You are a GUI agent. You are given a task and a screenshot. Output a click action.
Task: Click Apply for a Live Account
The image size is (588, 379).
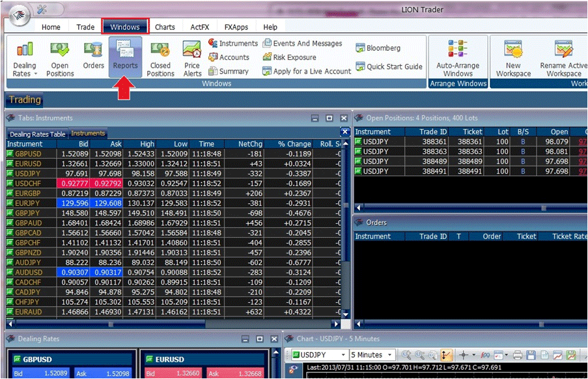307,71
